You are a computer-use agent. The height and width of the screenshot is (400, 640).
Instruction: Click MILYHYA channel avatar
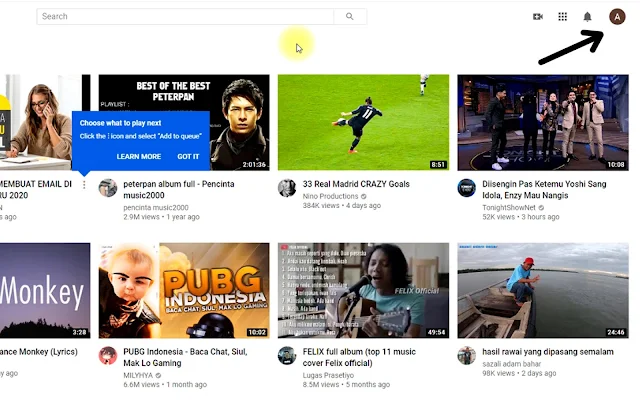click(108, 356)
